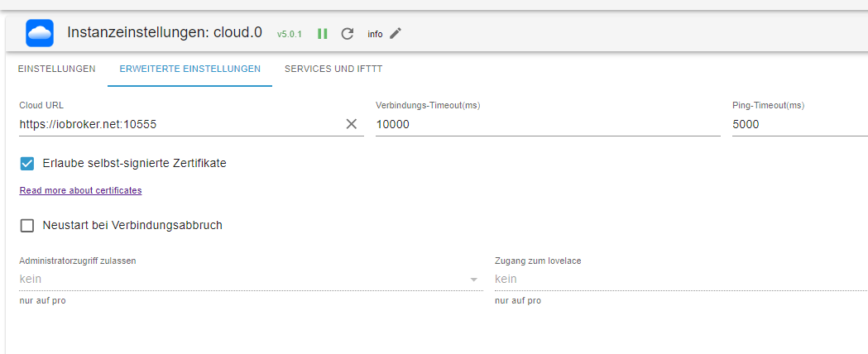This screenshot has height=354, width=868.
Task: Restart the instance with the reload icon
Action: [348, 34]
